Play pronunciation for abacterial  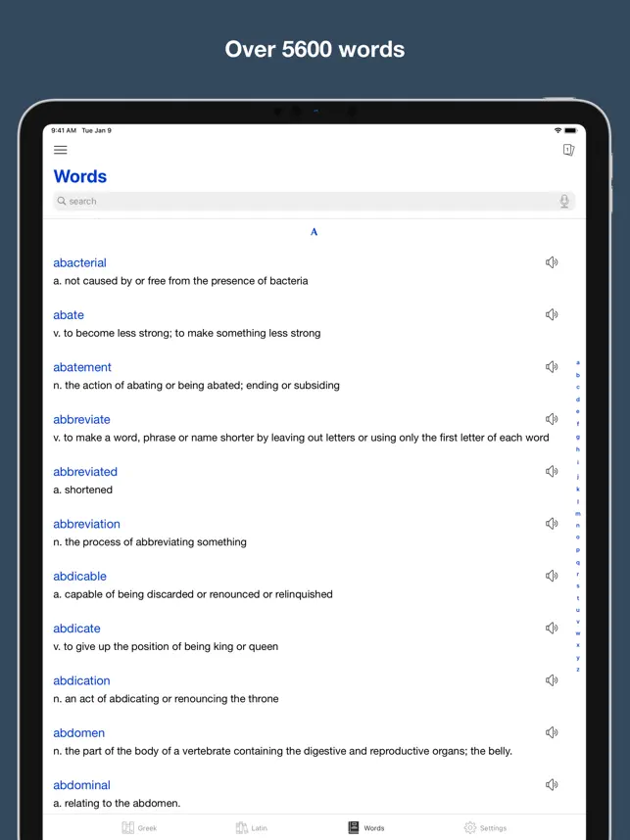552,262
